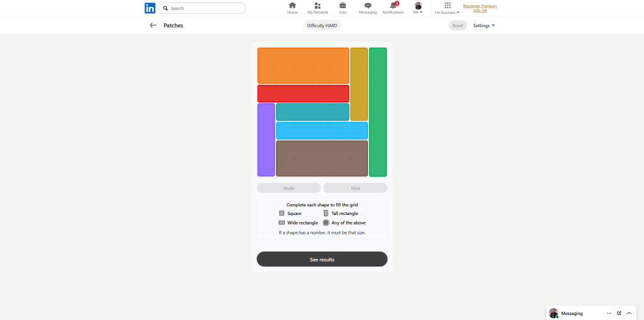Screen dimensions: 644x320
Task: Expand the Me profile menu
Action: 418,8
